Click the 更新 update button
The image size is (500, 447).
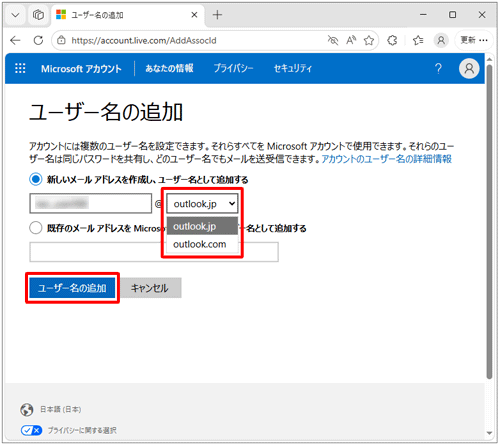tap(474, 41)
